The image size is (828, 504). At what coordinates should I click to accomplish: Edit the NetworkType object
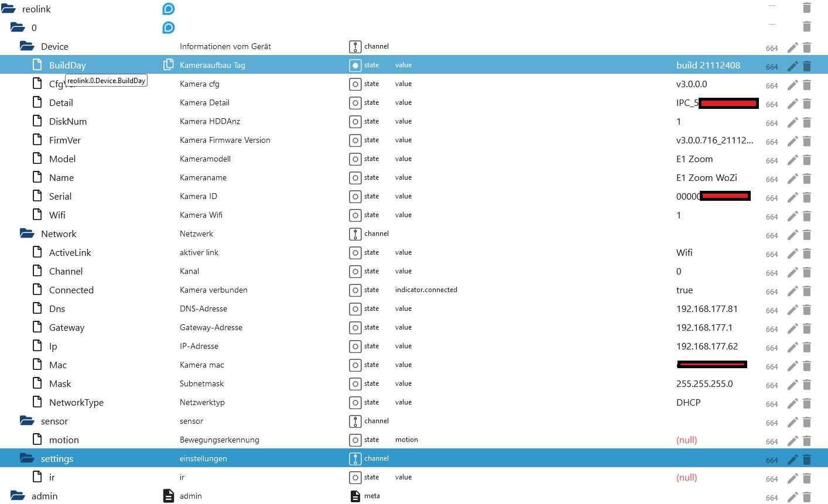[792, 403]
